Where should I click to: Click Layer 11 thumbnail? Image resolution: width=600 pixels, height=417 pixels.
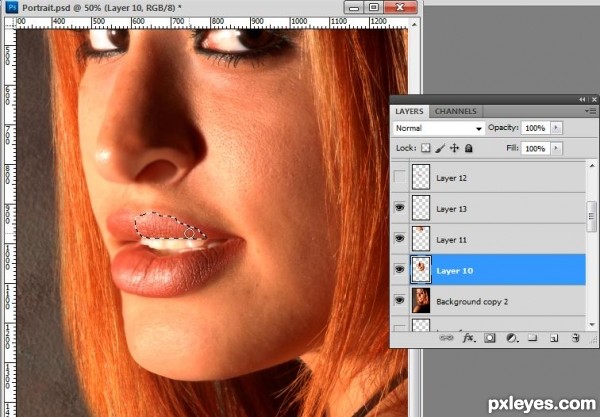tap(421, 239)
